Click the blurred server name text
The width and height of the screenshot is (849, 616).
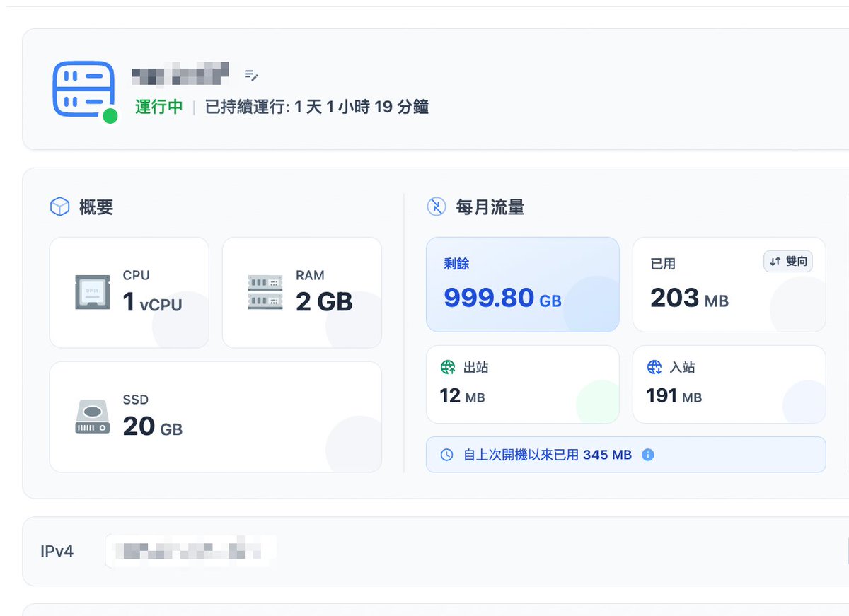(180, 74)
